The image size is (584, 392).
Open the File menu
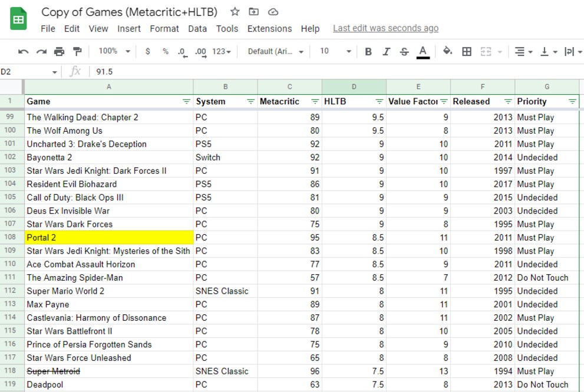(48, 29)
